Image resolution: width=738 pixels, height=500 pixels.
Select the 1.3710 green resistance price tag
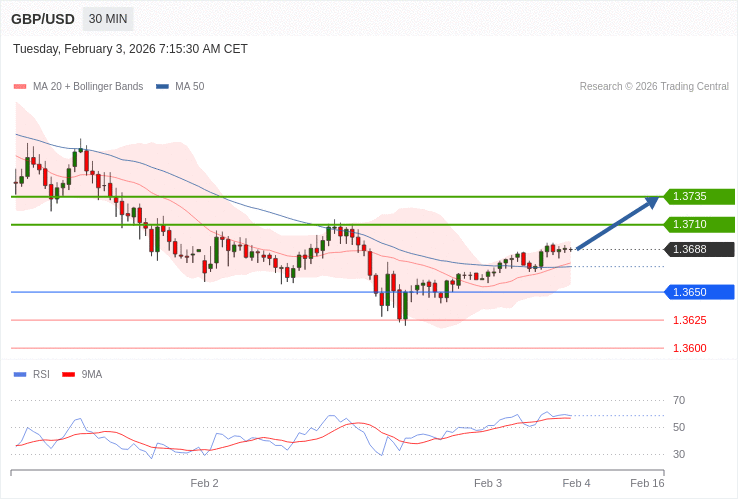tap(699, 224)
